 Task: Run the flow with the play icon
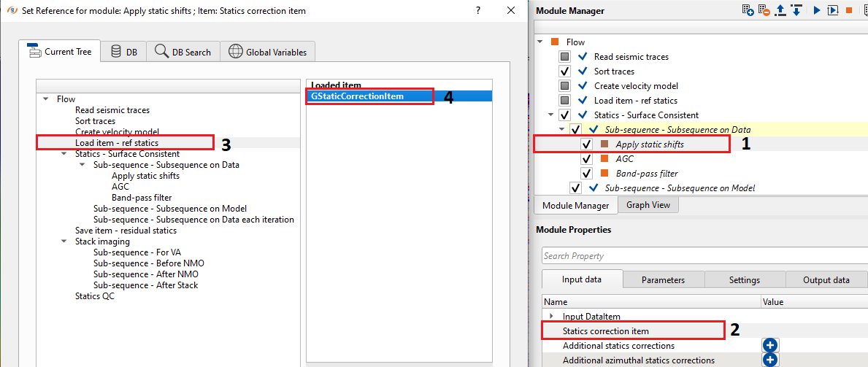(816, 10)
